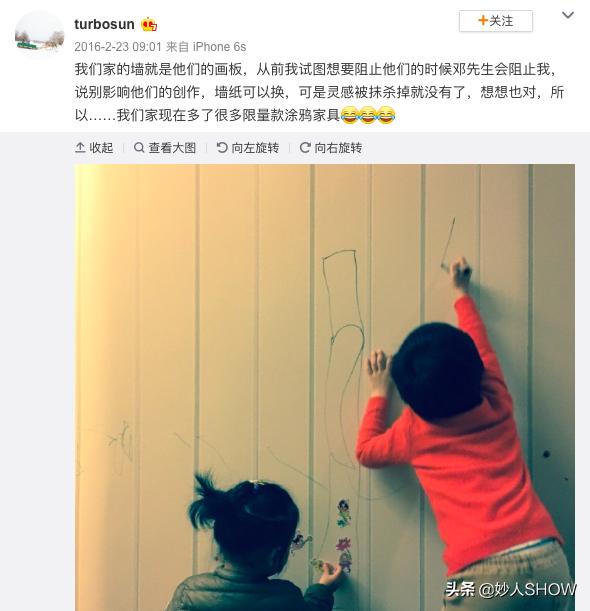Click the photo of children drawing
The image size is (590, 611).
point(325,387)
